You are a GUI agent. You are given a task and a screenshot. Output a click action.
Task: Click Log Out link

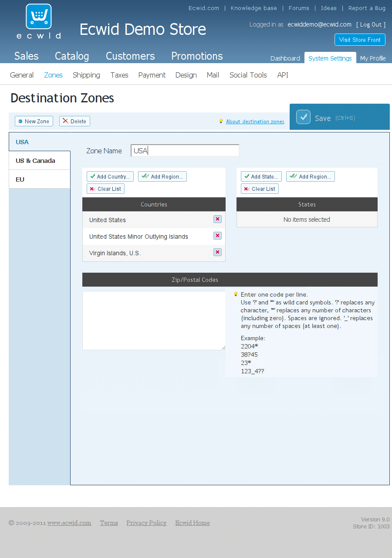(x=371, y=24)
